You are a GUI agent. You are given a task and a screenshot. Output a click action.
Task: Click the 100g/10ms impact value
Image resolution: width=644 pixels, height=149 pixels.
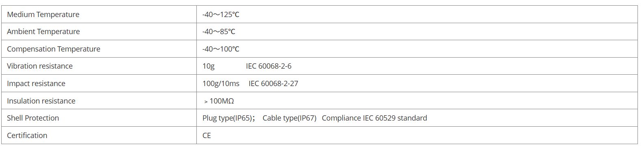click(221, 83)
